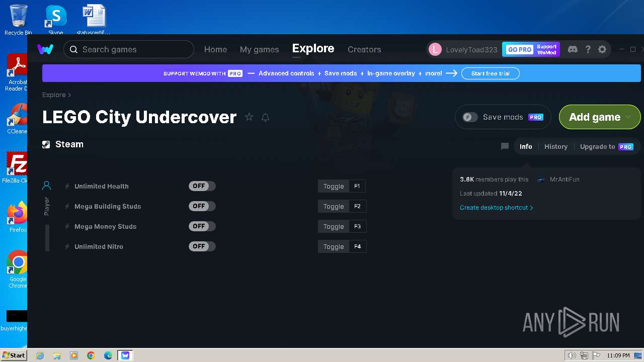Switch to My games tab
The width and height of the screenshot is (644, 362).
(259, 49)
